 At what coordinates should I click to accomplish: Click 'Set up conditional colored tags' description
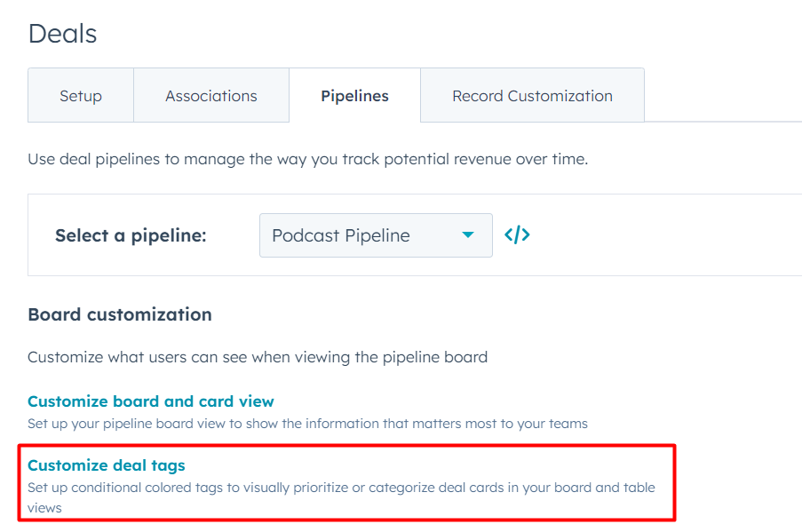tap(341, 497)
